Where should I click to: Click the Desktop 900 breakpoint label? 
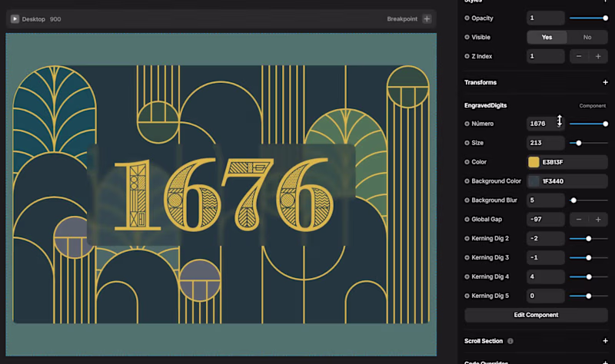[x=42, y=18]
